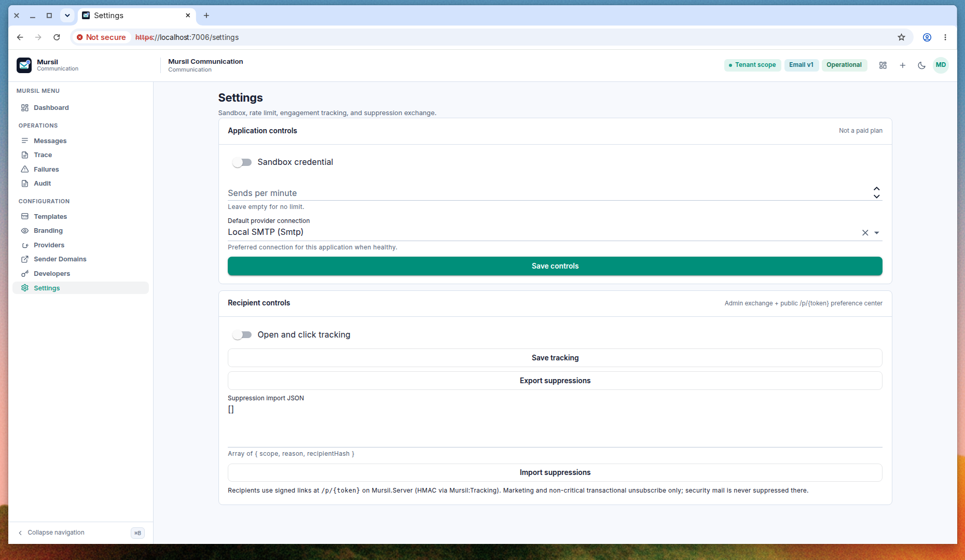
Task: Open a new browser tab
Action: (x=206, y=16)
